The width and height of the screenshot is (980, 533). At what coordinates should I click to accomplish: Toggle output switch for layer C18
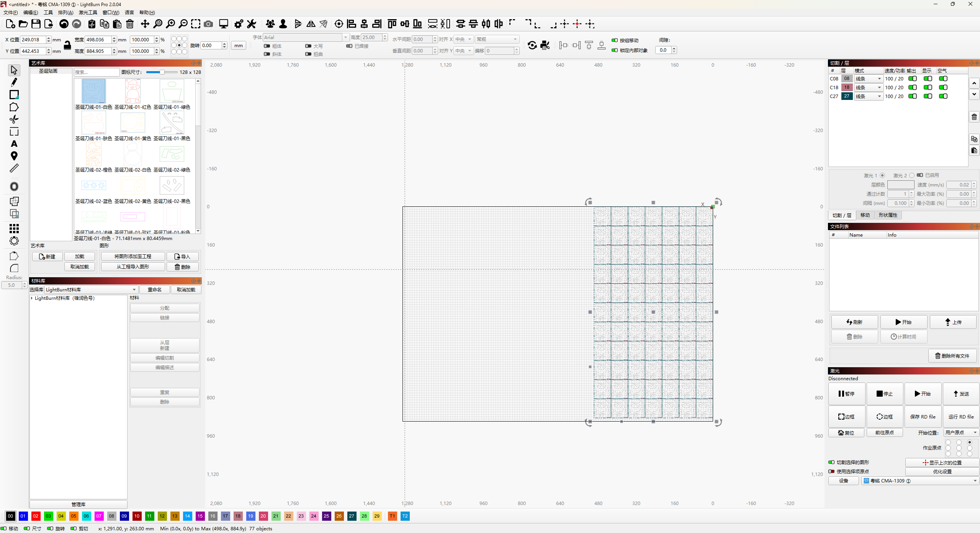click(x=913, y=87)
